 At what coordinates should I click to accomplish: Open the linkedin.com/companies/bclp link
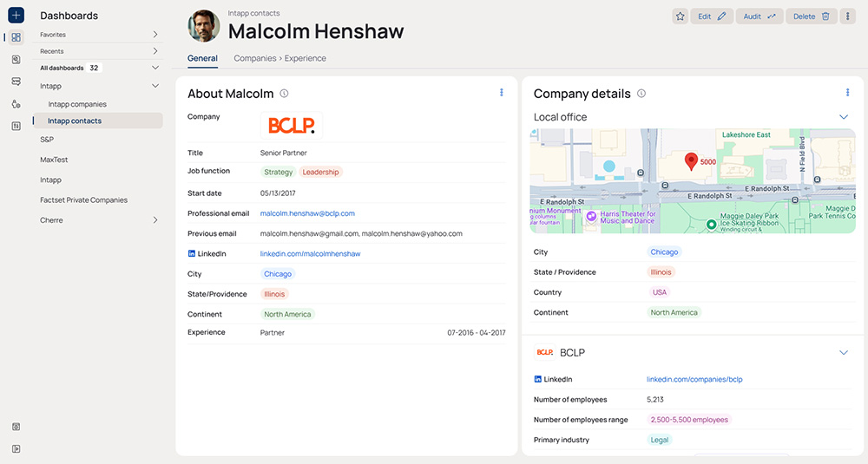pos(694,379)
